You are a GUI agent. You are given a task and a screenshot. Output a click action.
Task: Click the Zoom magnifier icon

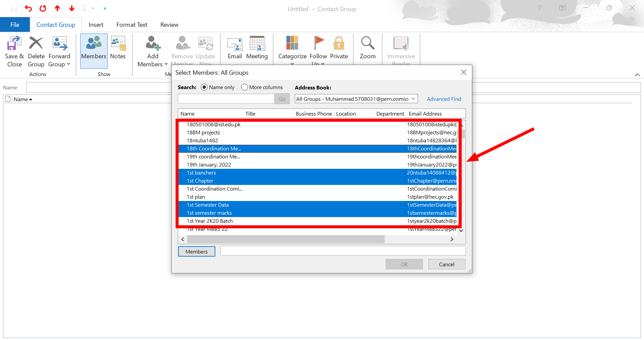point(368,44)
